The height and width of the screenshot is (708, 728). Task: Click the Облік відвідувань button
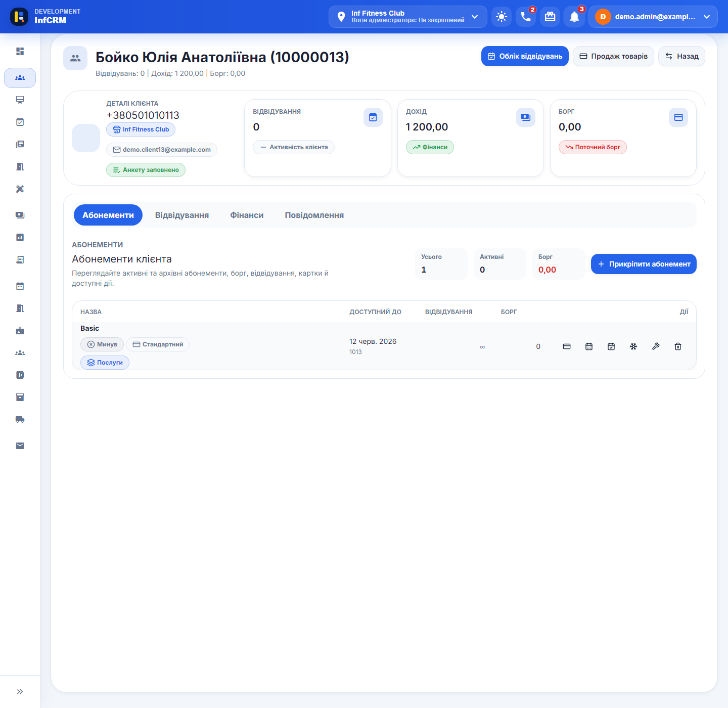[525, 56]
